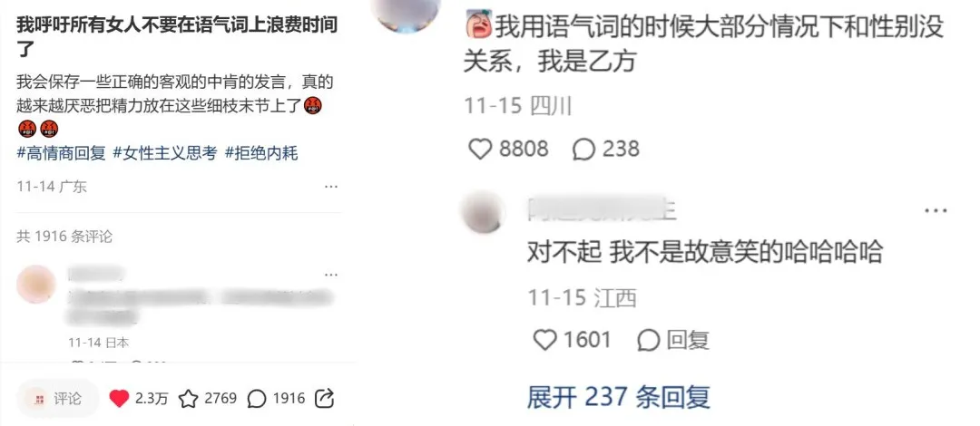Share the post using share icon

point(324,399)
